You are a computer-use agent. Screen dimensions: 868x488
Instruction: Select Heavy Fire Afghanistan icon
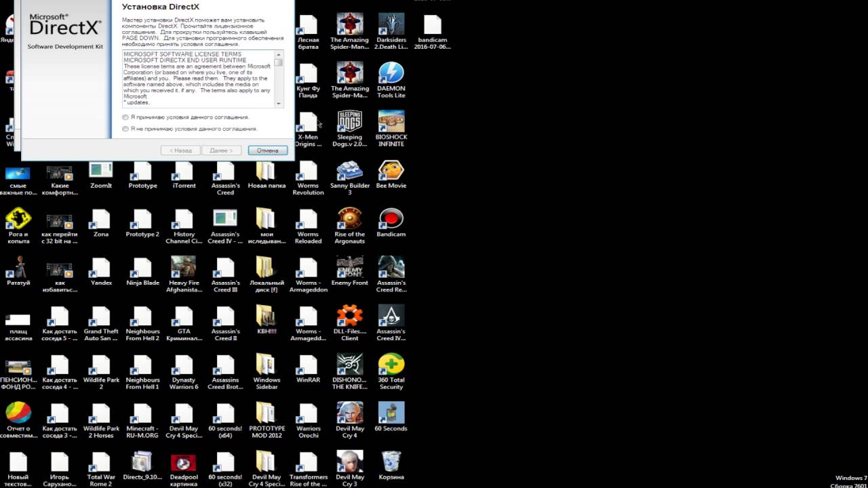(x=184, y=274)
